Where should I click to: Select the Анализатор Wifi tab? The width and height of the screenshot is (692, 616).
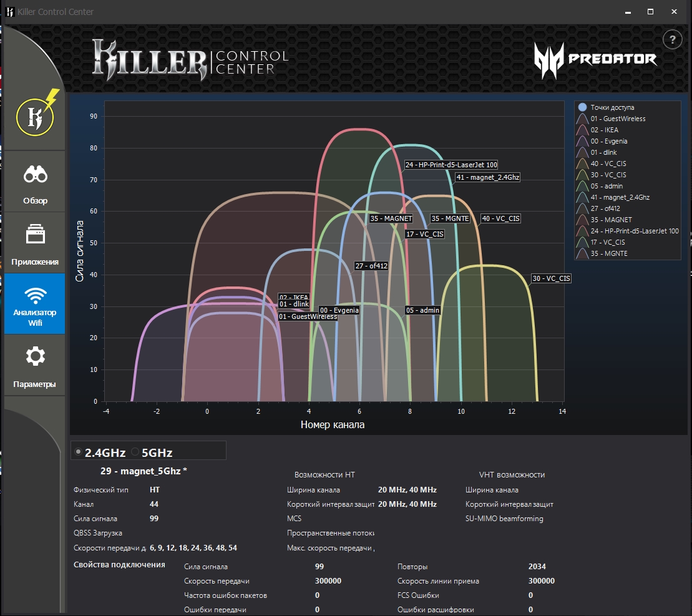point(35,303)
